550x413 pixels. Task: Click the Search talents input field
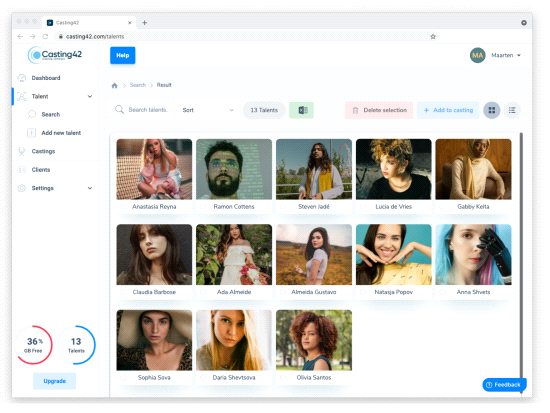click(148, 110)
